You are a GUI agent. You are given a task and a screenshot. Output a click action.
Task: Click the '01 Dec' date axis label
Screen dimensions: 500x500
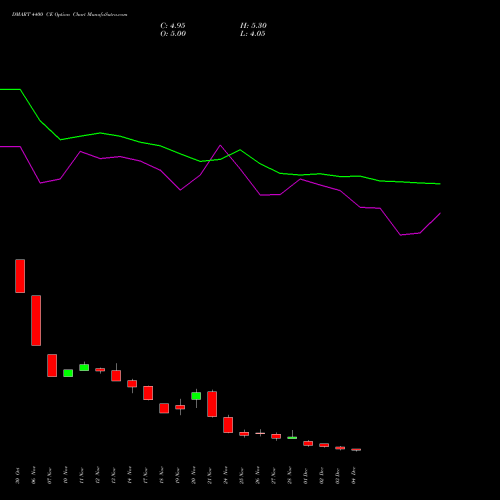tap(306, 475)
